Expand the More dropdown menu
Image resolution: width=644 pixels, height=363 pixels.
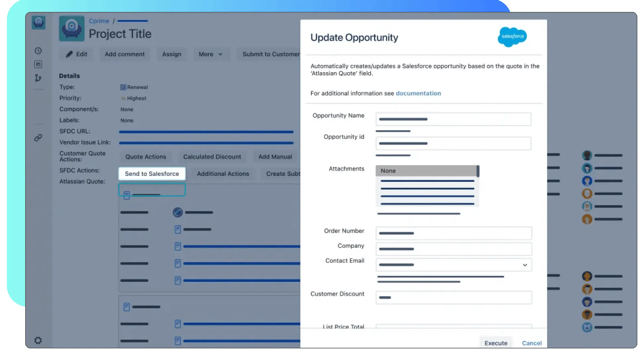211,54
